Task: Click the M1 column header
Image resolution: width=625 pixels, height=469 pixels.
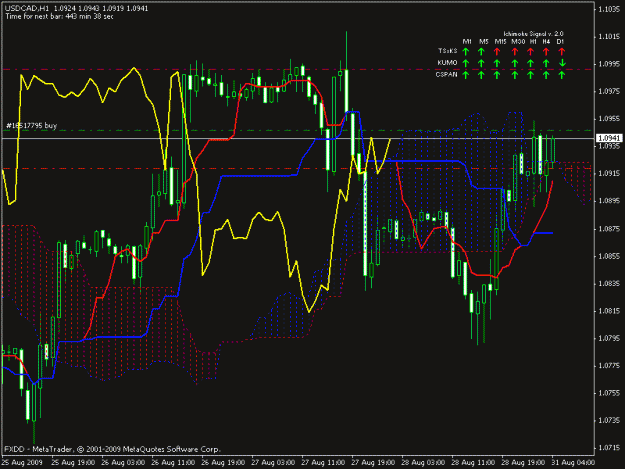Action: tap(467, 41)
